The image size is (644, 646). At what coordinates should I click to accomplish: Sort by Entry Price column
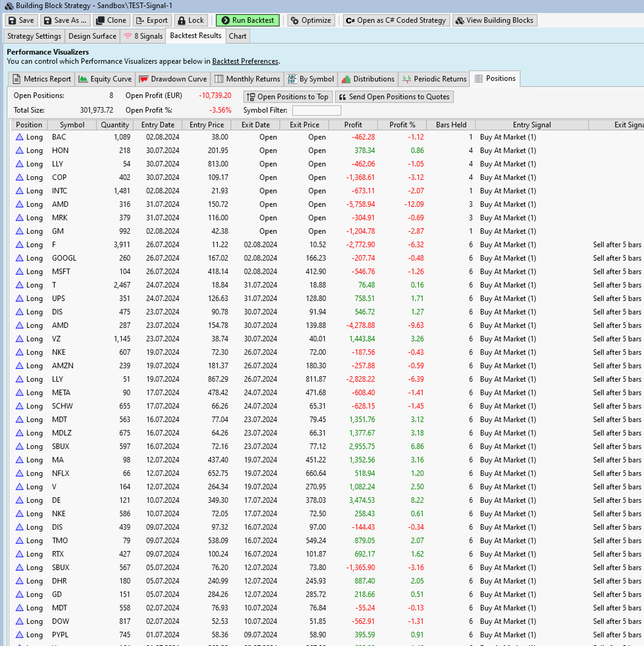206,125
